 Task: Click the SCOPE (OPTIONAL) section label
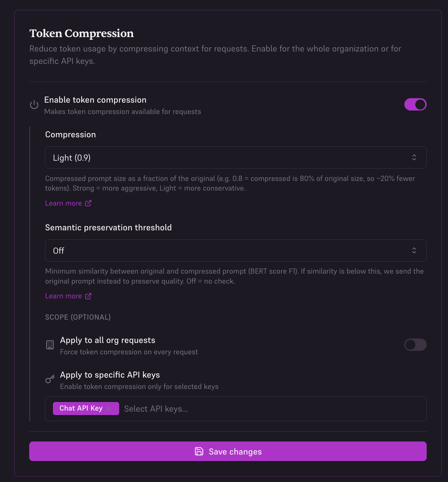click(x=78, y=317)
